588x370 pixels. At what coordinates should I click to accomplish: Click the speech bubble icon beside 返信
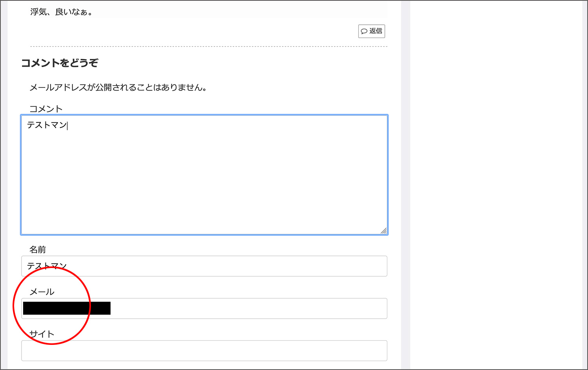pos(364,31)
